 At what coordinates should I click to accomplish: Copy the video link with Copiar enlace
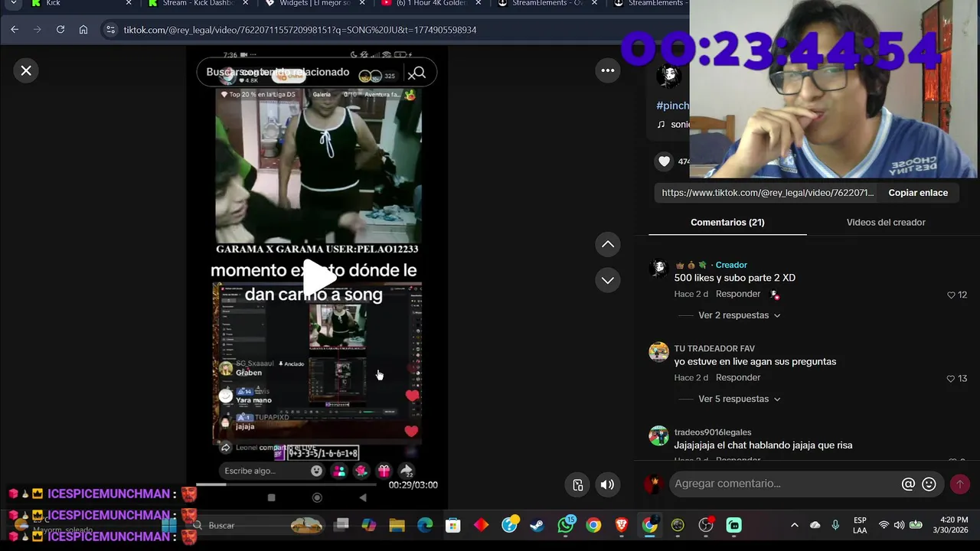tap(918, 193)
